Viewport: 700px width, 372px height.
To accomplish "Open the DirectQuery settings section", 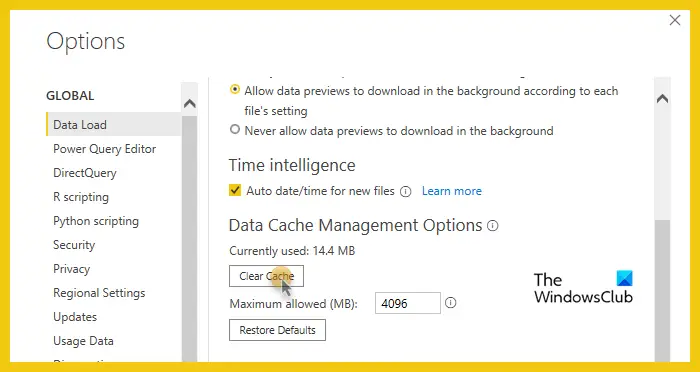I will (x=85, y=173).
